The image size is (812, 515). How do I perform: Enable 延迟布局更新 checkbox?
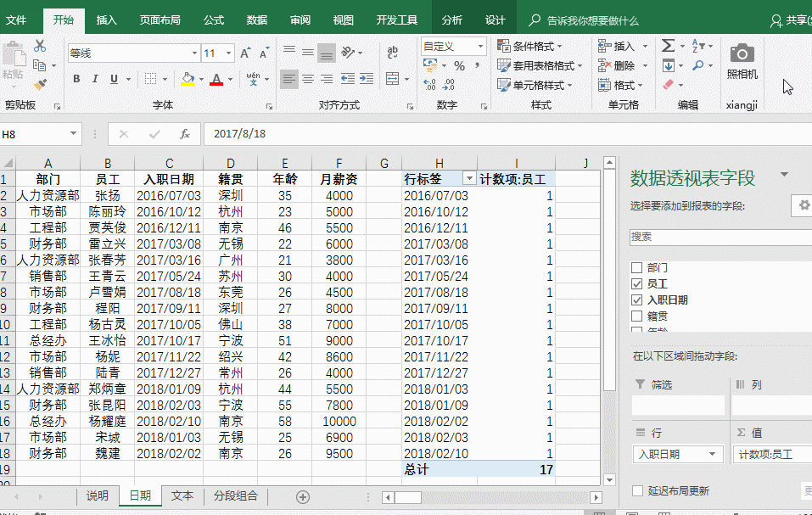coord(637,490)
